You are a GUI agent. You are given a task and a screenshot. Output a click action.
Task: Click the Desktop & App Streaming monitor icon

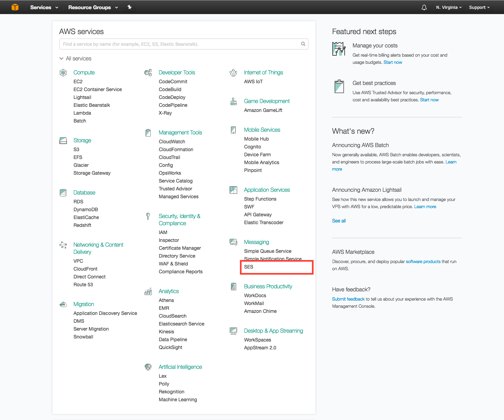tap(233, 331)
